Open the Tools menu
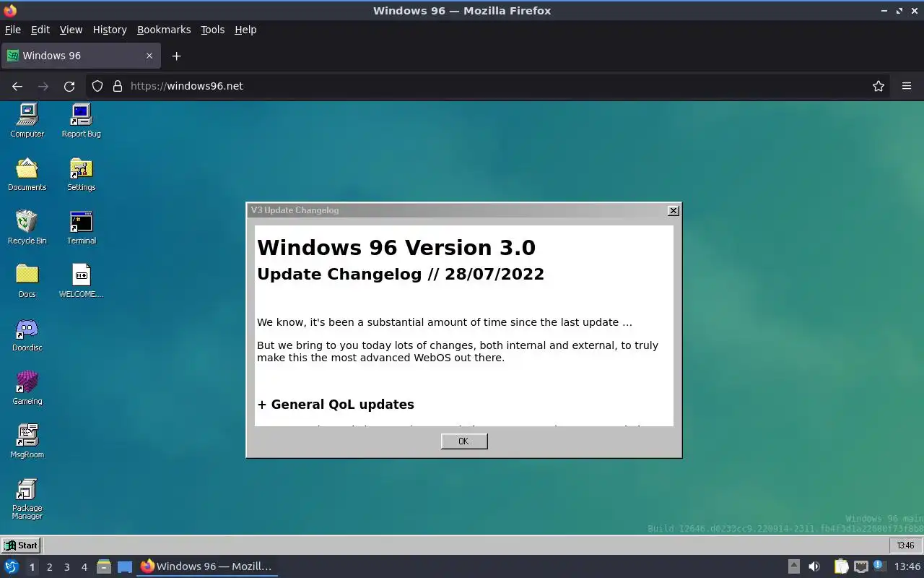 click(x=212, y=30)
